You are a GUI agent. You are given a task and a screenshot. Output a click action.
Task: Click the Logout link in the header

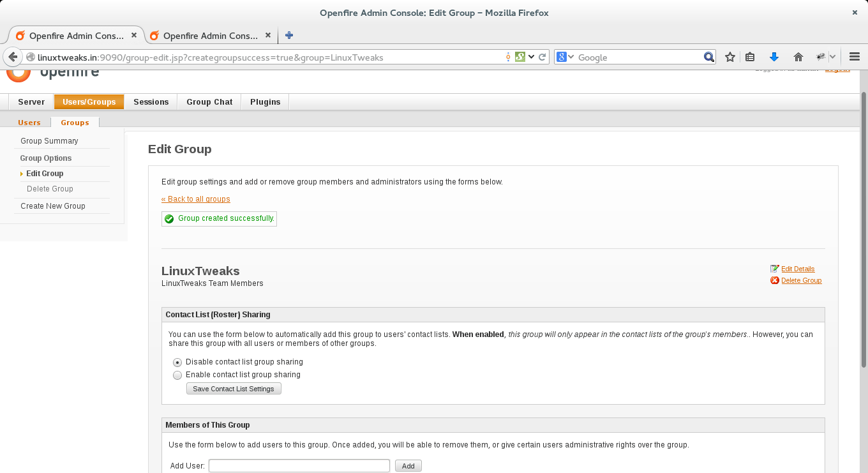(x=837, y=69)
